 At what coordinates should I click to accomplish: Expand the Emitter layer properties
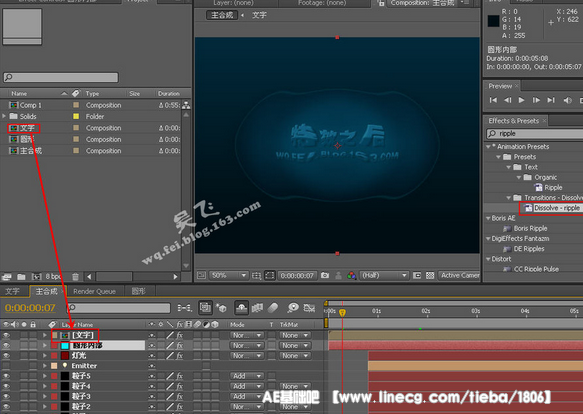point(45,366)
